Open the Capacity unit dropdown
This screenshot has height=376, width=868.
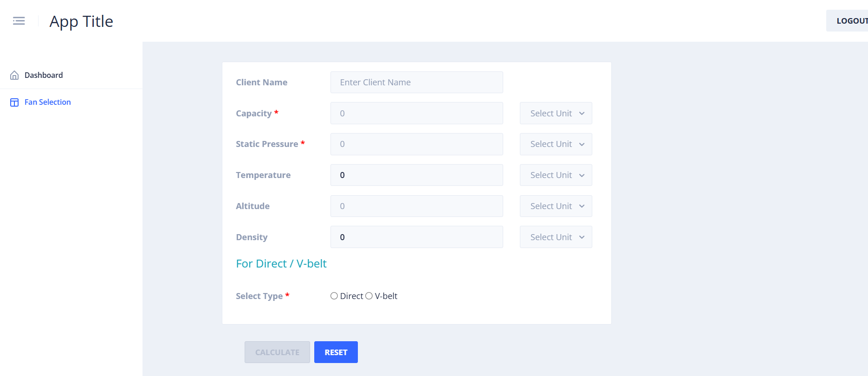[x=556, y=113]
